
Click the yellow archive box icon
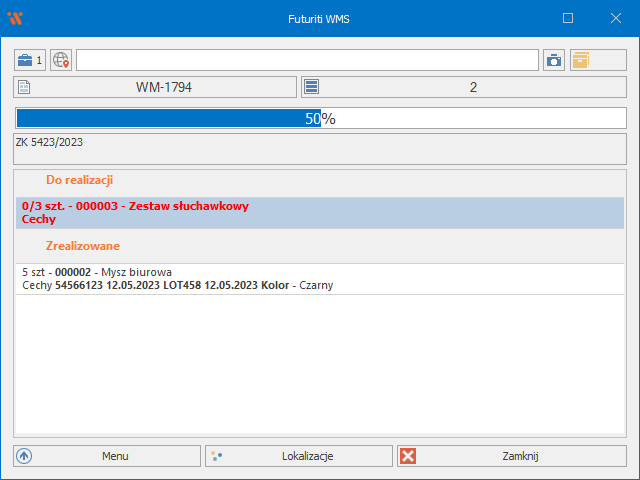[x=581, y=60]
